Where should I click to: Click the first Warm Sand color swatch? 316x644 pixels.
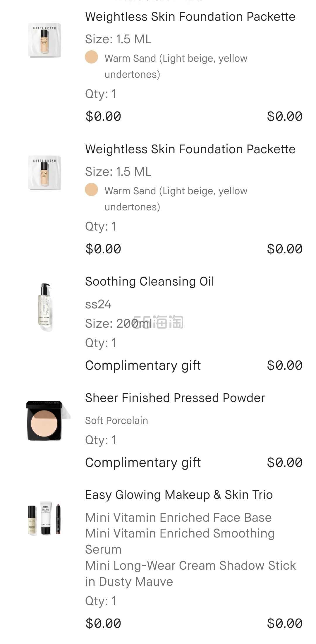click(91, 57)
